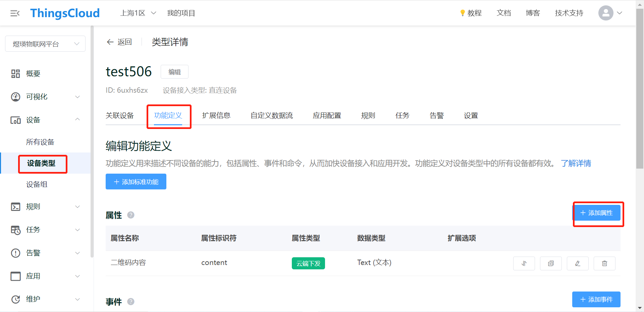Image resolution: width=644 pixels, height=312 pixels.
Task: Click the lightbulb tutorial icon
Action: tap(463, 13)
